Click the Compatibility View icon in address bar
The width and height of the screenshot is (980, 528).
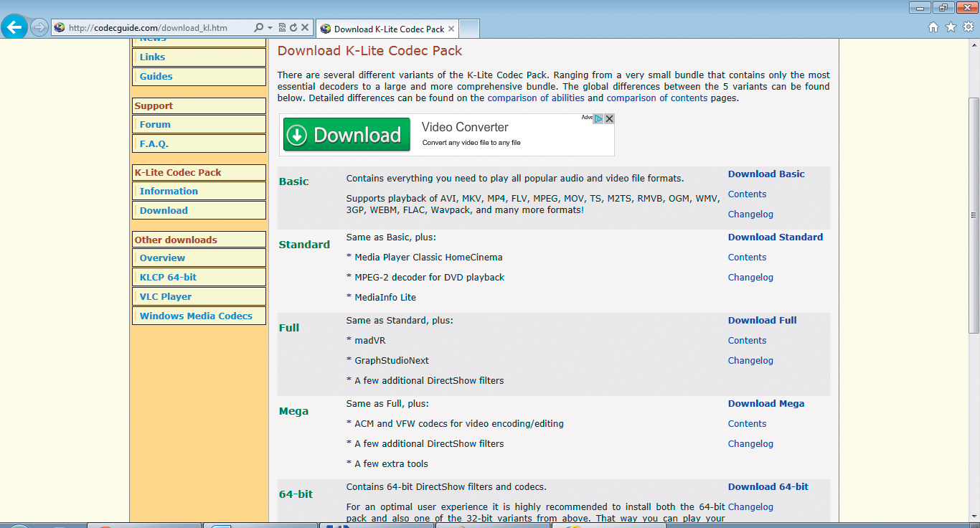point(282,28)
